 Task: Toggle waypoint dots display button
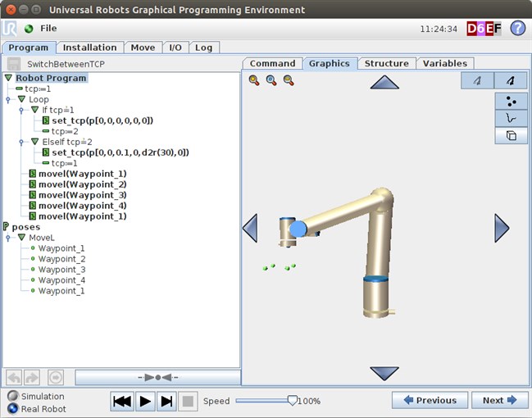point(511,101)
